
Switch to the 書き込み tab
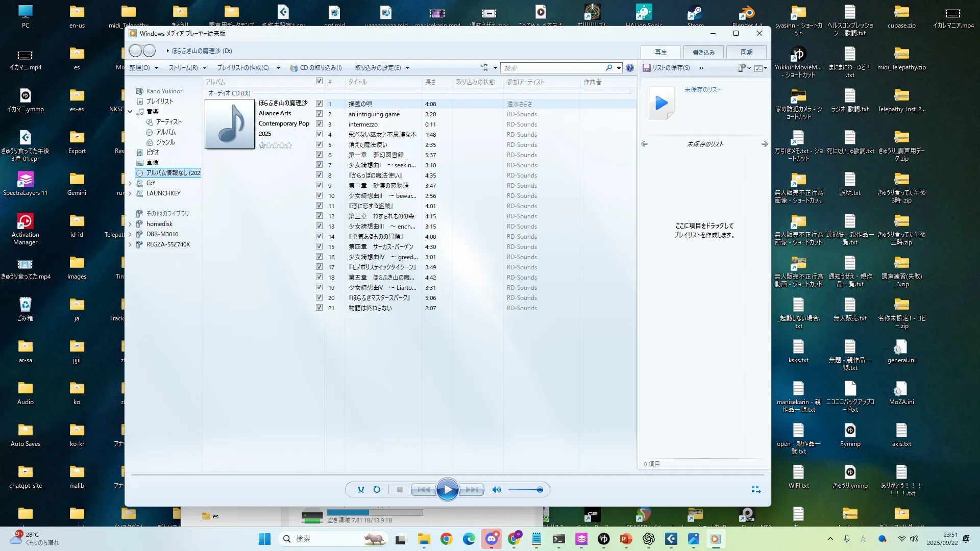703,52
